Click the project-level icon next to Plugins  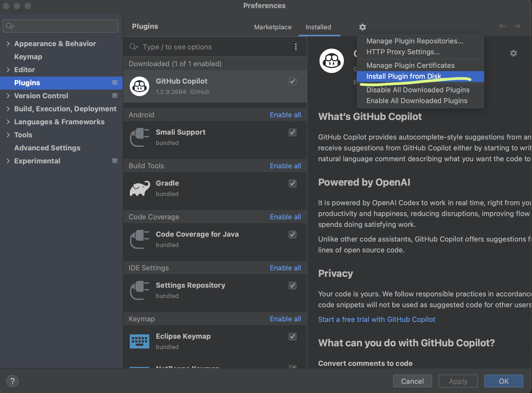point(115,83)
